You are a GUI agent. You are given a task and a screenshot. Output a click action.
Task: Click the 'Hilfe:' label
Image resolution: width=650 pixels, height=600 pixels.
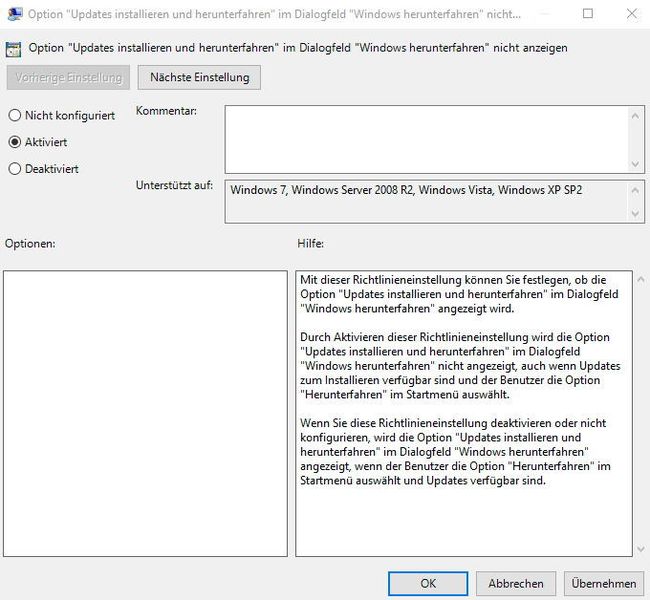coord(310,243)
